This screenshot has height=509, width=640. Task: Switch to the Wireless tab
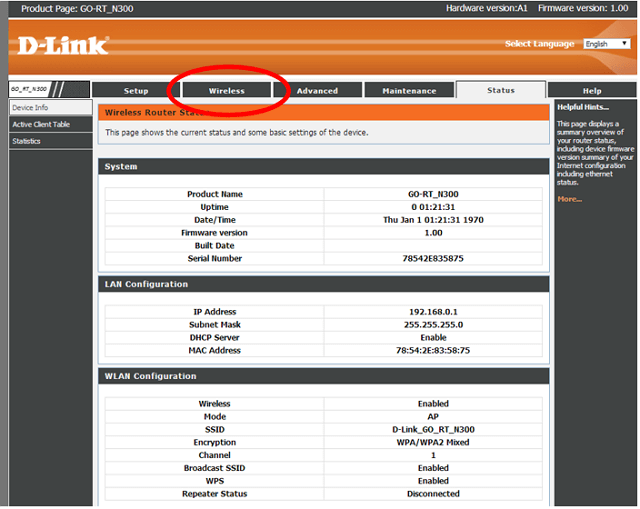pos(227,91)
